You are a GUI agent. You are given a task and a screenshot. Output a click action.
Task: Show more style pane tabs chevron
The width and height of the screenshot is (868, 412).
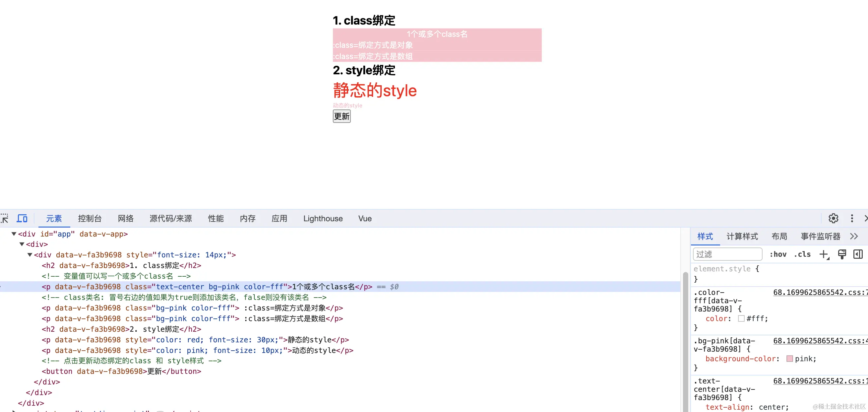854,236
